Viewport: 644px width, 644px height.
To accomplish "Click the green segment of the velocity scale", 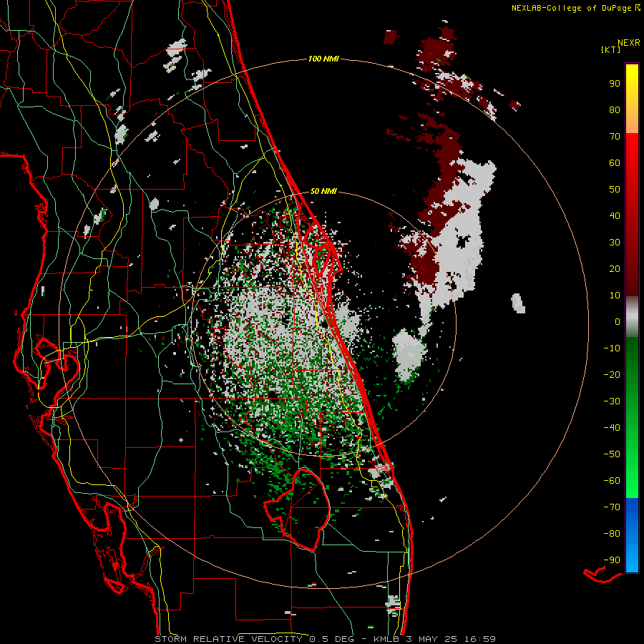I will [x=632, y=417].
